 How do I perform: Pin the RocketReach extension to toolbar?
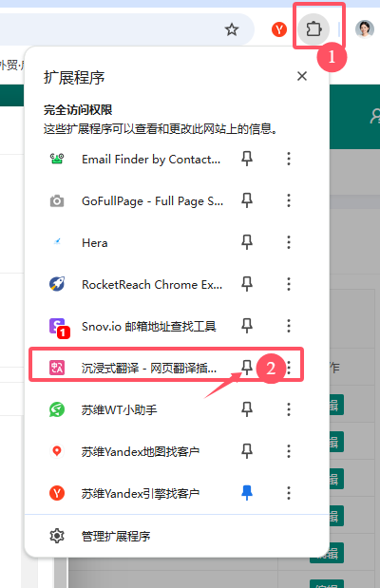pyautogui.click(x=246, y=284)
